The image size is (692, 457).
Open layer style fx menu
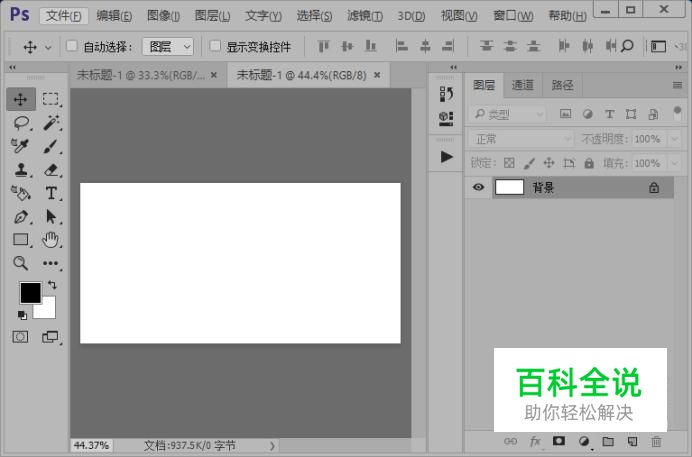point(535,441)
